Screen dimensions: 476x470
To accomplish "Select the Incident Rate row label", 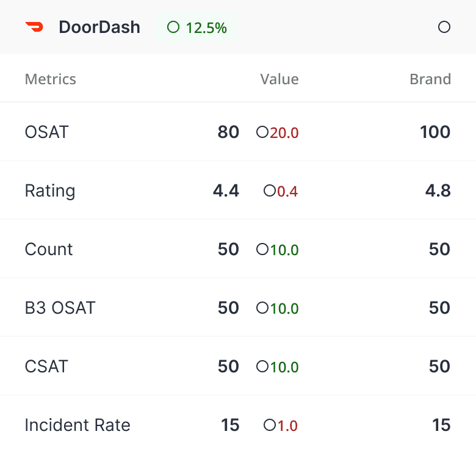I will click(x=78, y=425).
